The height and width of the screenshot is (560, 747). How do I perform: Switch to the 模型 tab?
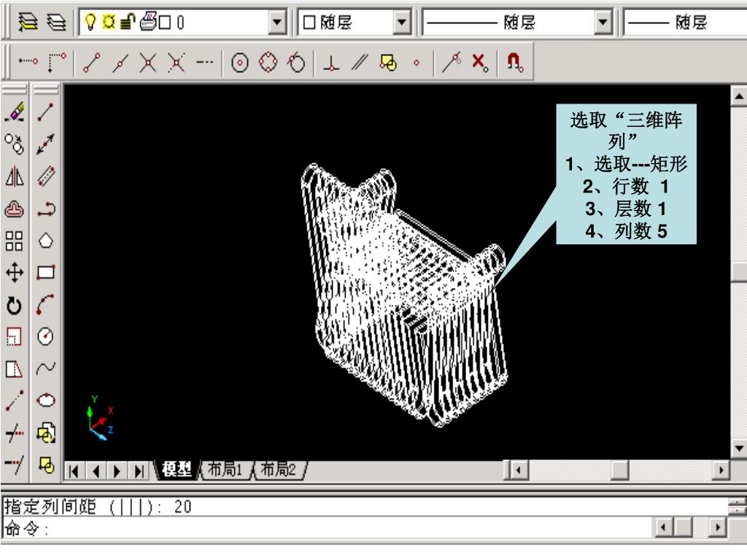(x=177, y=470)
